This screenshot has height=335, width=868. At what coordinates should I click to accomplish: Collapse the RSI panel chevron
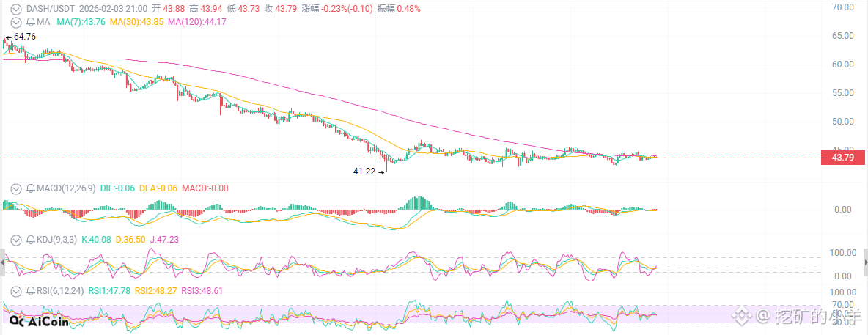click(16, 290)
